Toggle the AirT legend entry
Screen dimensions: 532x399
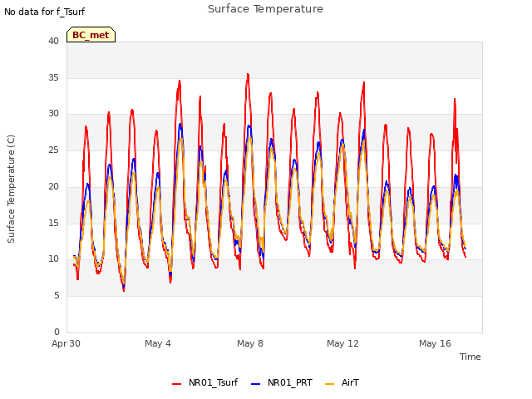click(x=342, y=383)
